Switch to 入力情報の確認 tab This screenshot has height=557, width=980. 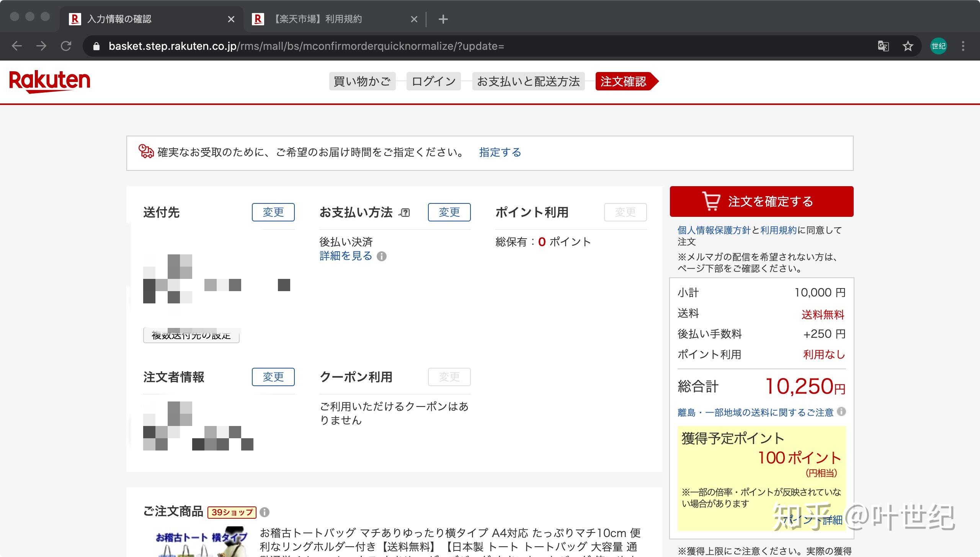click(x=151, y=19)
